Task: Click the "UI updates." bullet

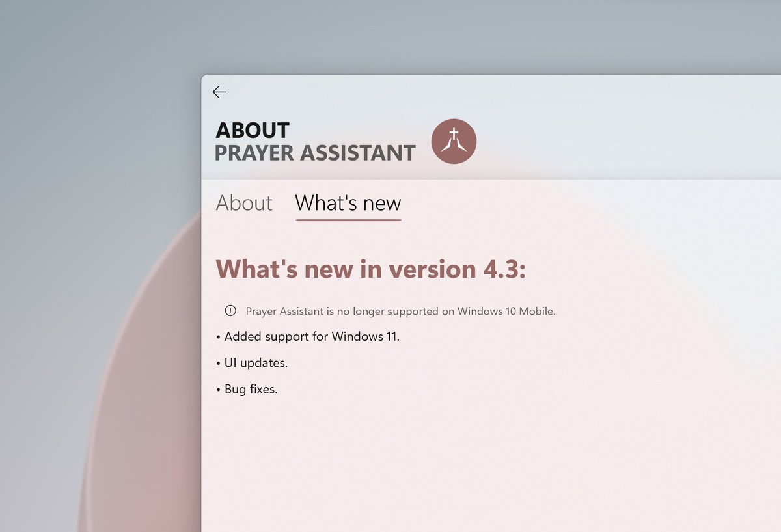Action: point(251,363)
